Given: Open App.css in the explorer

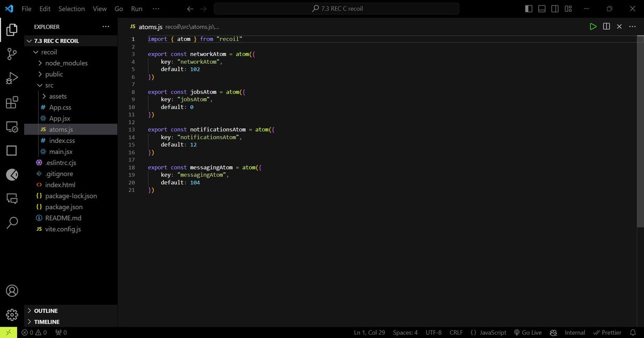Looking at the screenshot, I should pyautogui.click(x=71, y=107).
